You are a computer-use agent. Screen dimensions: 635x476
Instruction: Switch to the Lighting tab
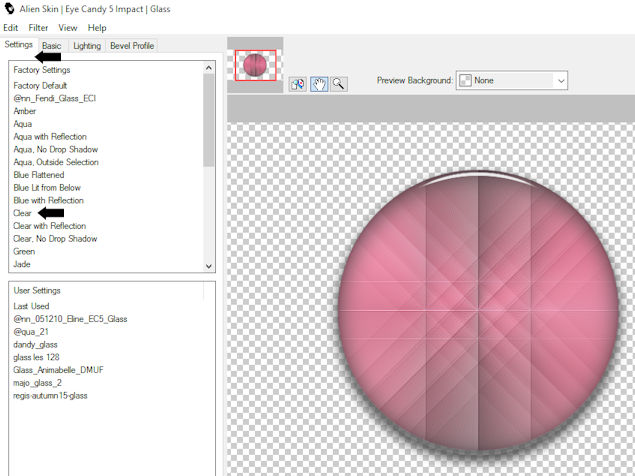coord(87,46)
